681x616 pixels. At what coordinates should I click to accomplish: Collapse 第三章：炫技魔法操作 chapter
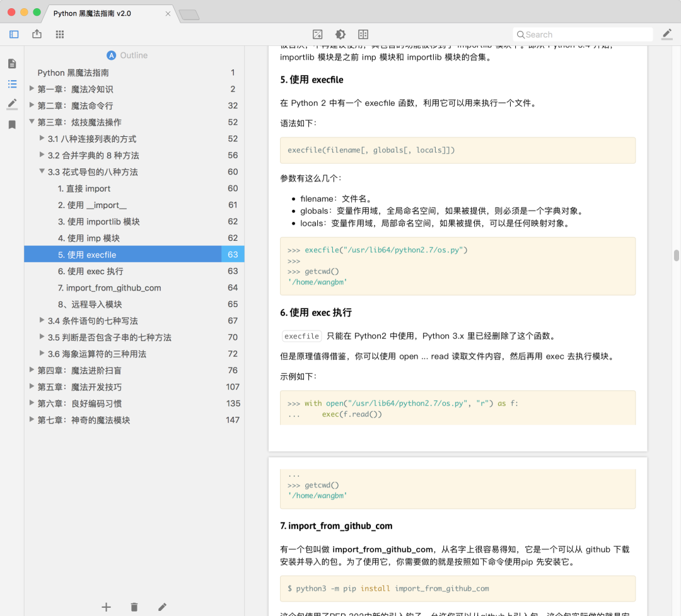[32, 122]
